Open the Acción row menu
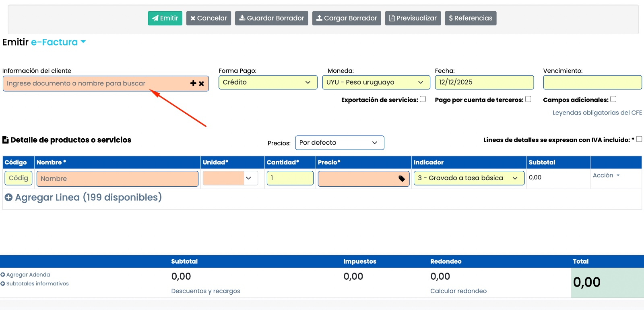 click(x=606, y=175)
